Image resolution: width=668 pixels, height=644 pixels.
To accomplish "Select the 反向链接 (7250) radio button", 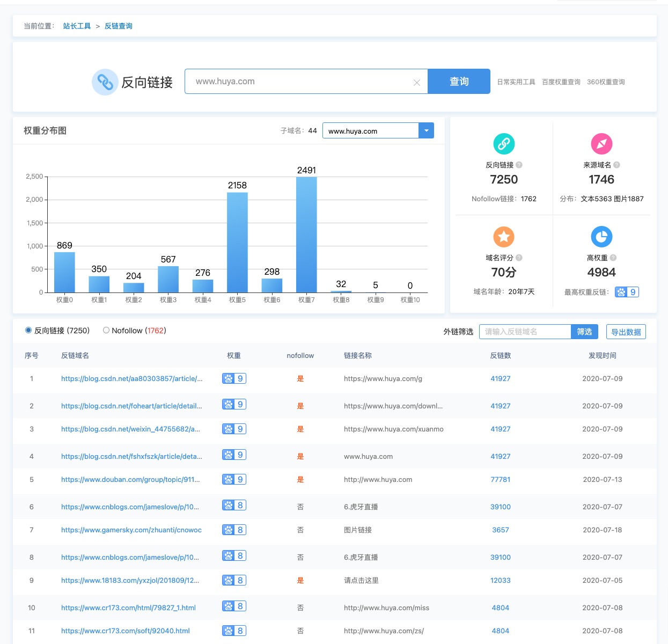I will tap(28, 330).
